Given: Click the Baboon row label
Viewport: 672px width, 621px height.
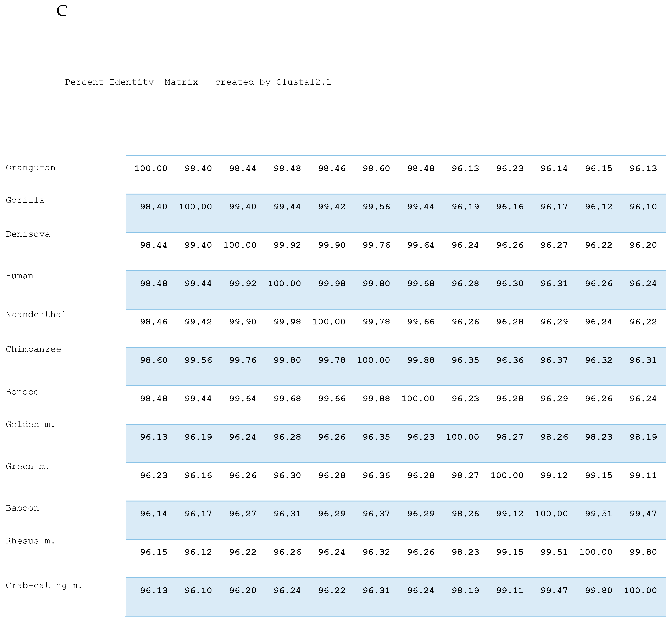Looking at the screenshot, I should (22, 508).
